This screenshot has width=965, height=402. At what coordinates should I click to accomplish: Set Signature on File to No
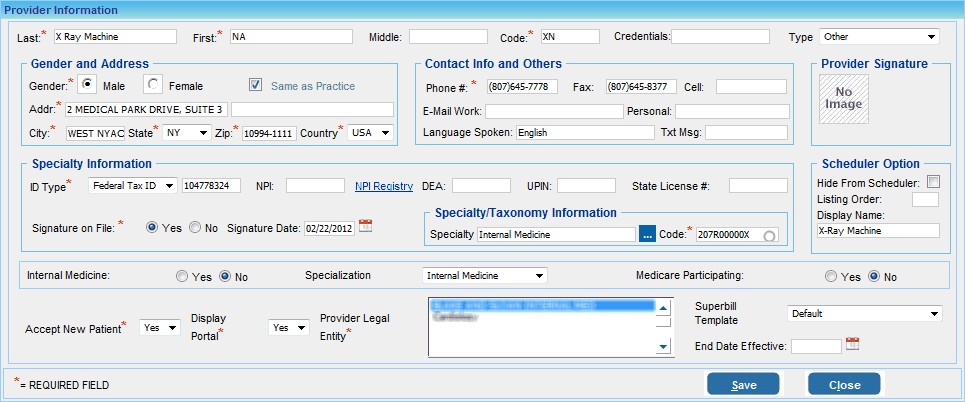[195, 228]
